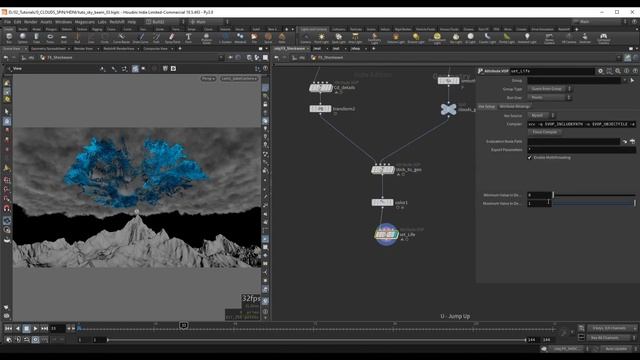
Task: Select the Sphere shelf tool
Action: pyautogui.click(x=23, y=38)
